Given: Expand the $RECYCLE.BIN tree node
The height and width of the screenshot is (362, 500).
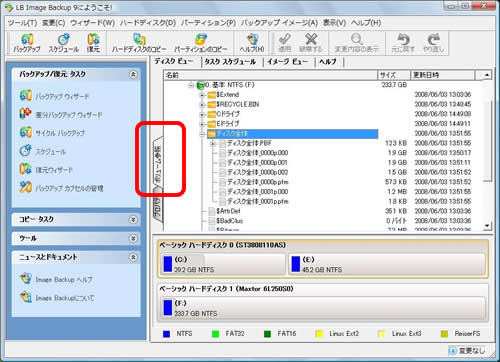Looking at the screenshot, I should (x=202, y=105).
